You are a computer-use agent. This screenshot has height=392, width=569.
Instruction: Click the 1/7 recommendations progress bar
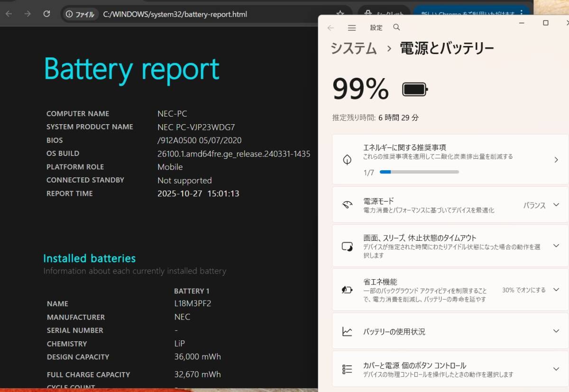[x=420, y=172]
